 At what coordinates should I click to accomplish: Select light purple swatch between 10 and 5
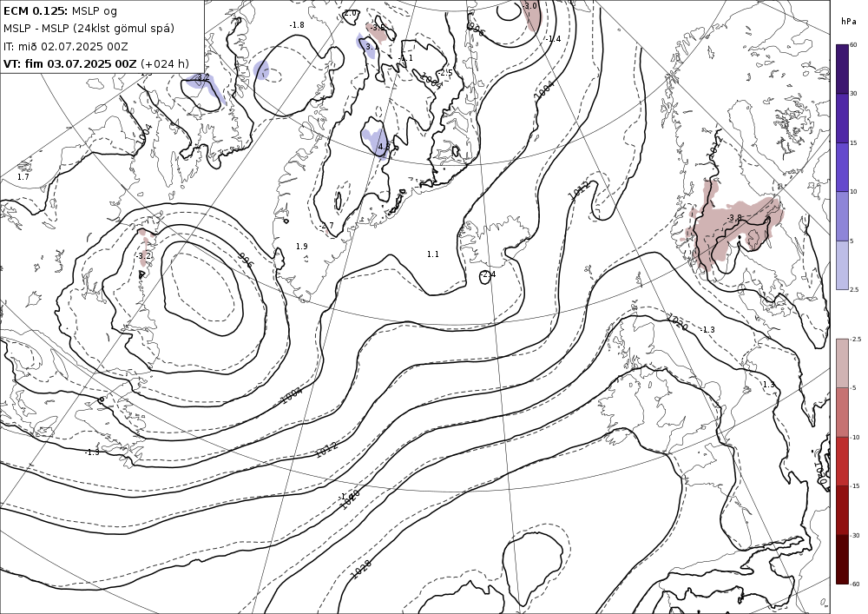click(x=842, y=216)
